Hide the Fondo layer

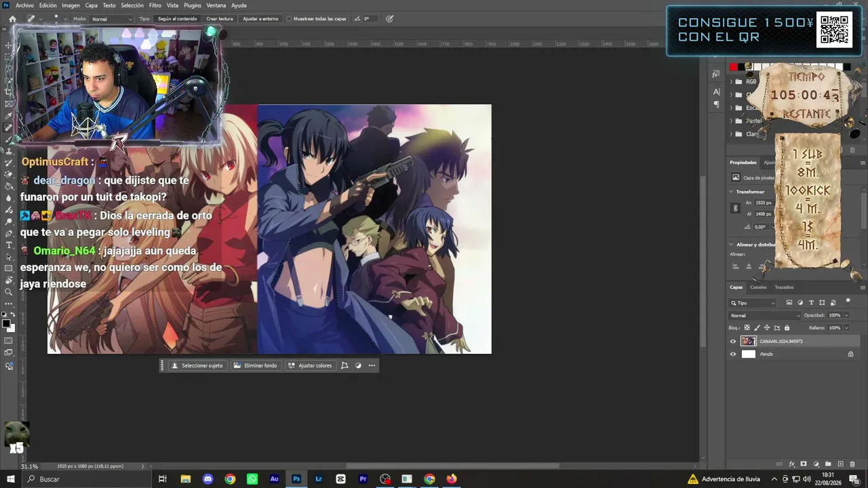coord(732,354)
